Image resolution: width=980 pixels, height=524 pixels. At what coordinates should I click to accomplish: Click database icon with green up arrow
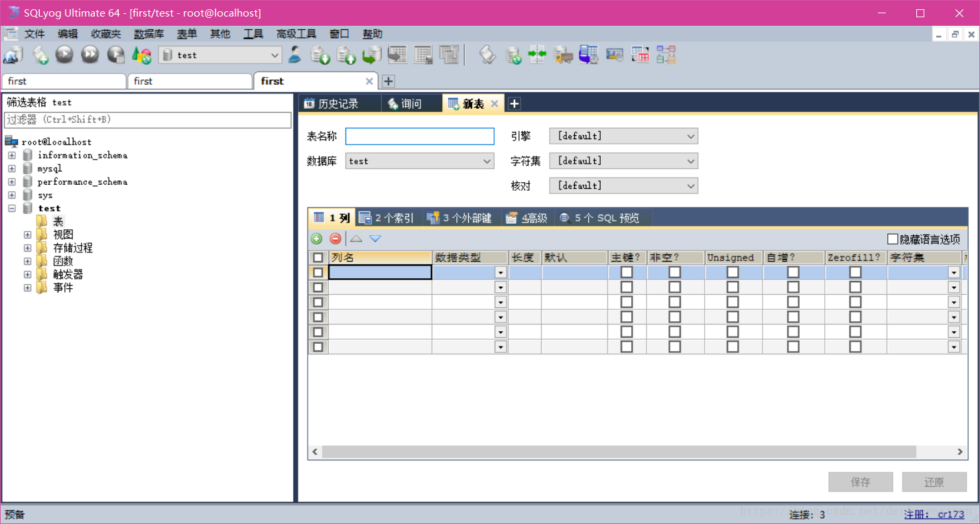(x=346, y=55)
